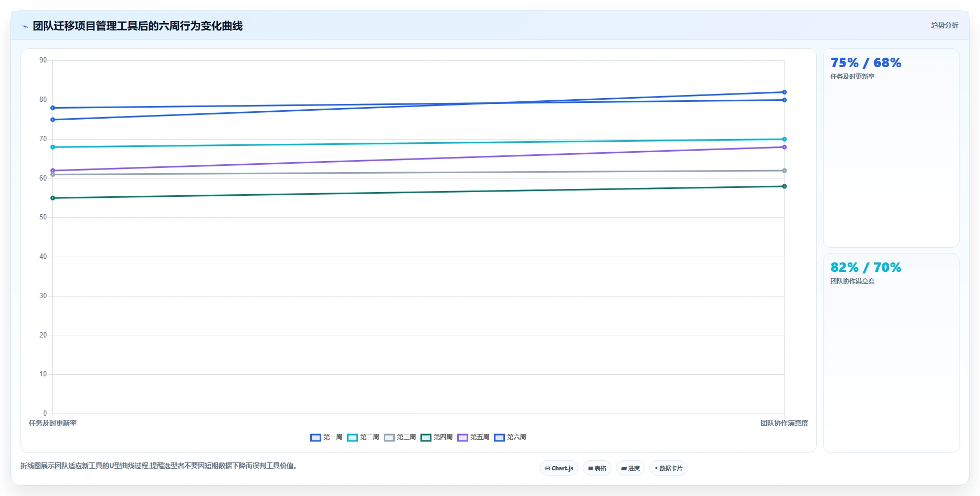Click the x-axis label 任务及时更新率
The width and height of the screenshot is (980, 496).
pyautogui.click(x=52, y=423)
